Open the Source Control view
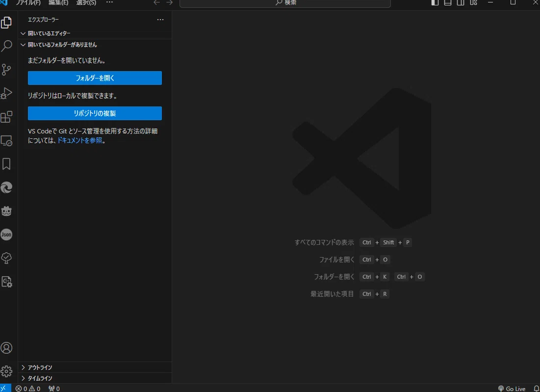This screenshot has width=540, height=392. (6, 70)
